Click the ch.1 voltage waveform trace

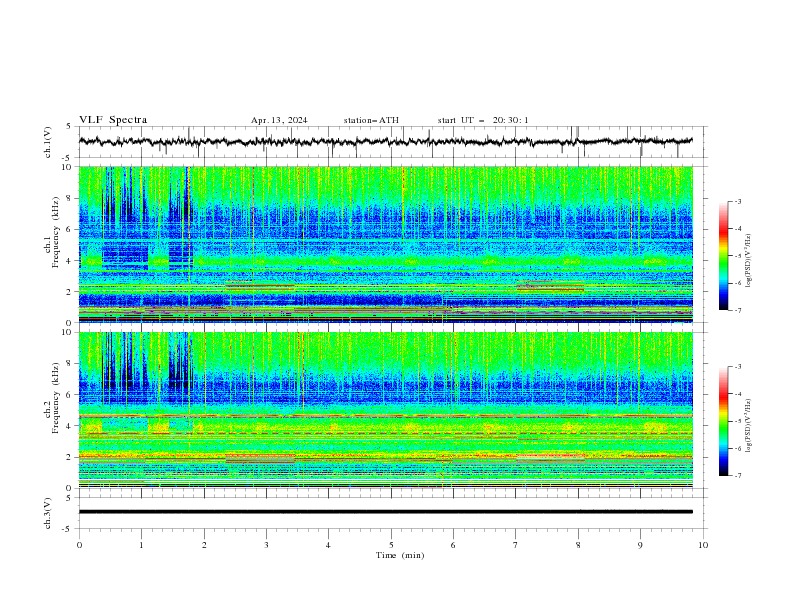point(385,141)
